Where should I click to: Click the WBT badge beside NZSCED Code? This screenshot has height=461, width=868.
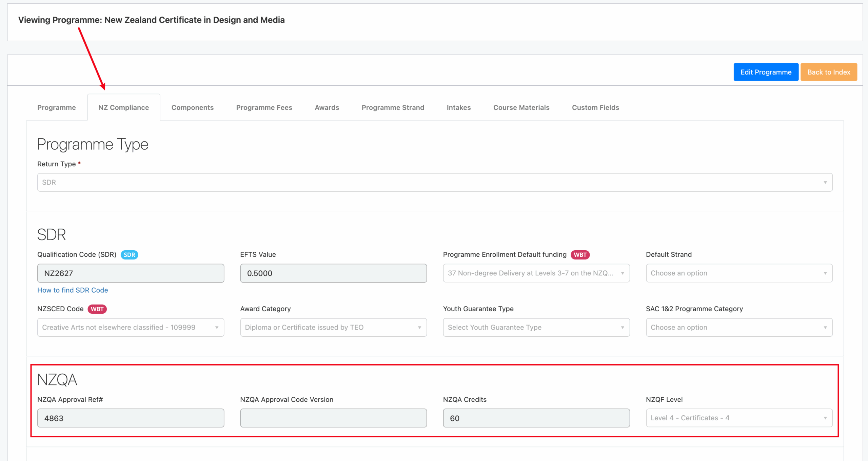97,309
